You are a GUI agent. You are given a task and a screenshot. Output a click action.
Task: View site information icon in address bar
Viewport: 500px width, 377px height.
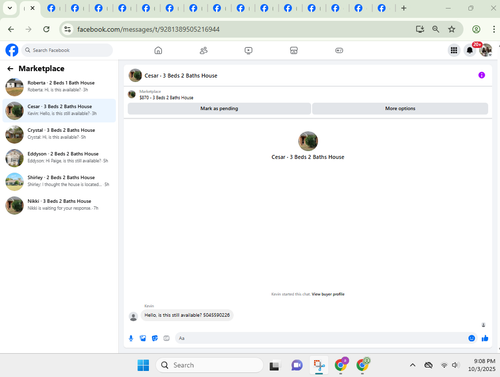tap(68, 29)
